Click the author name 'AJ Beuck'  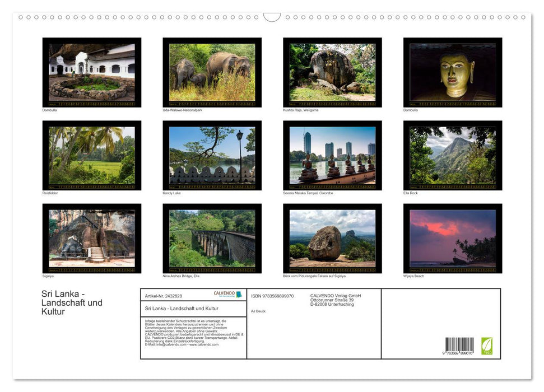258,311
